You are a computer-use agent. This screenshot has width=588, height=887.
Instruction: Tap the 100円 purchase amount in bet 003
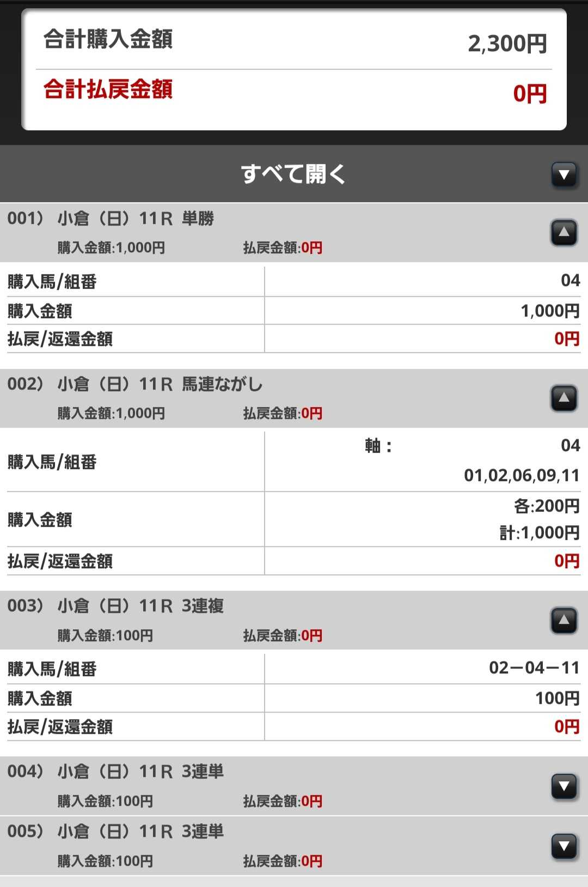click(x=556, y=698)
